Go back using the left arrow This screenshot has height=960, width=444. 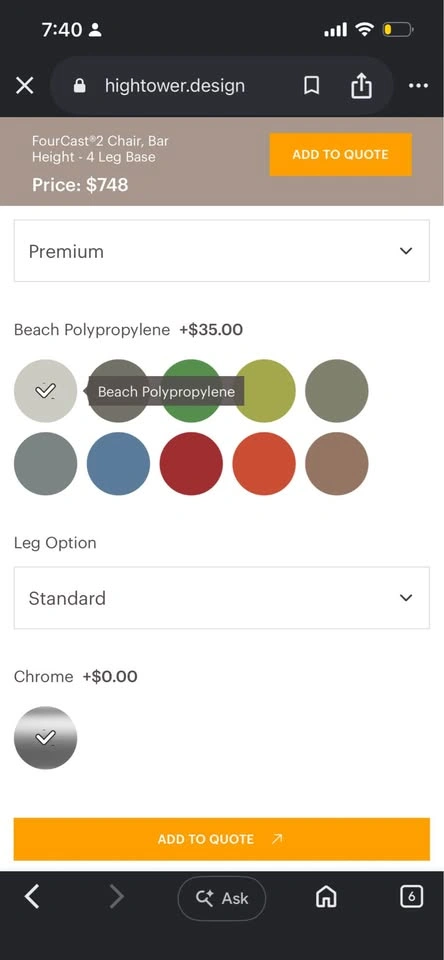point(32,898)
